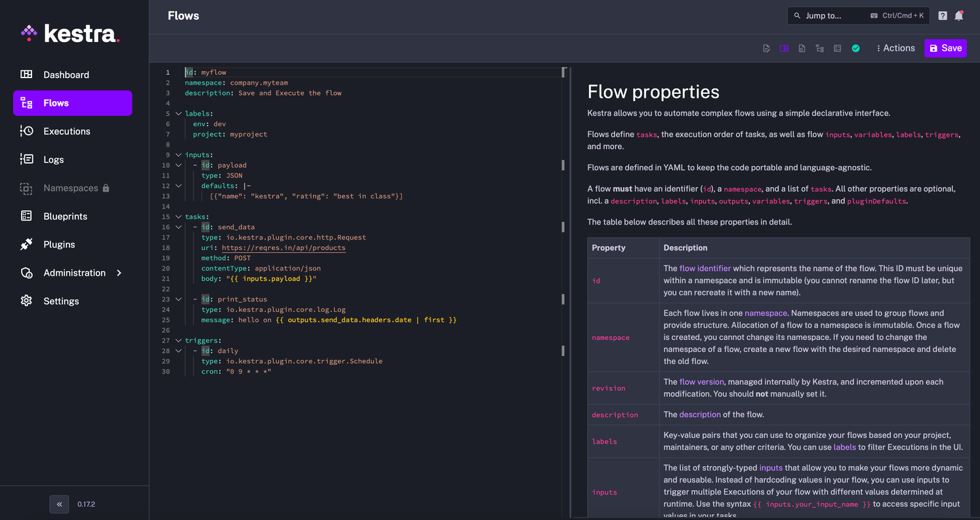Screen dimensions: 980x520
Task: Collapse the inputs block on line 9
Action: (x=178, y=155)
